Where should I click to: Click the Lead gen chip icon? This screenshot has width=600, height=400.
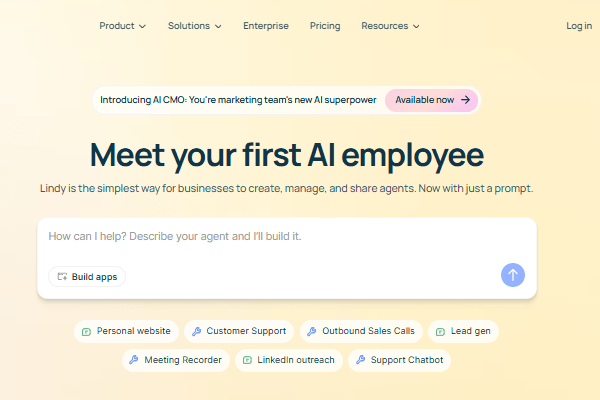441,331
